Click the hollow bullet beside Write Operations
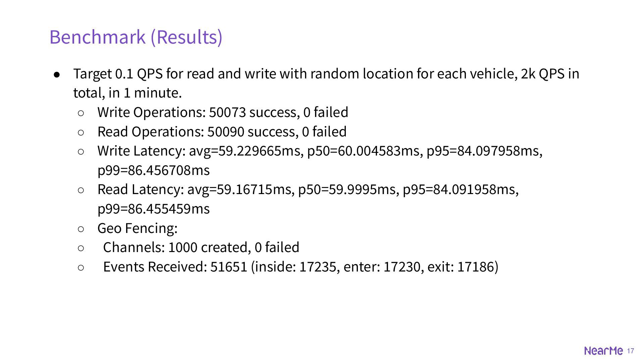This screenshot has width=644, height=362. coord(81,113)
